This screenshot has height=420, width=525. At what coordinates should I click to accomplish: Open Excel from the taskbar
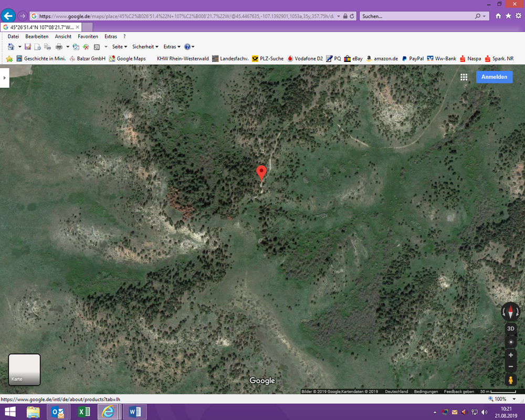pos(83,412)
